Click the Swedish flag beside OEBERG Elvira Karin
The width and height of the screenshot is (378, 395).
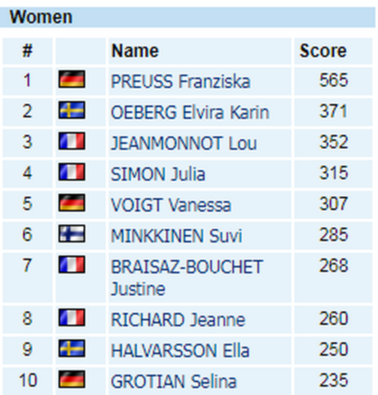click(x=72, y=110)
